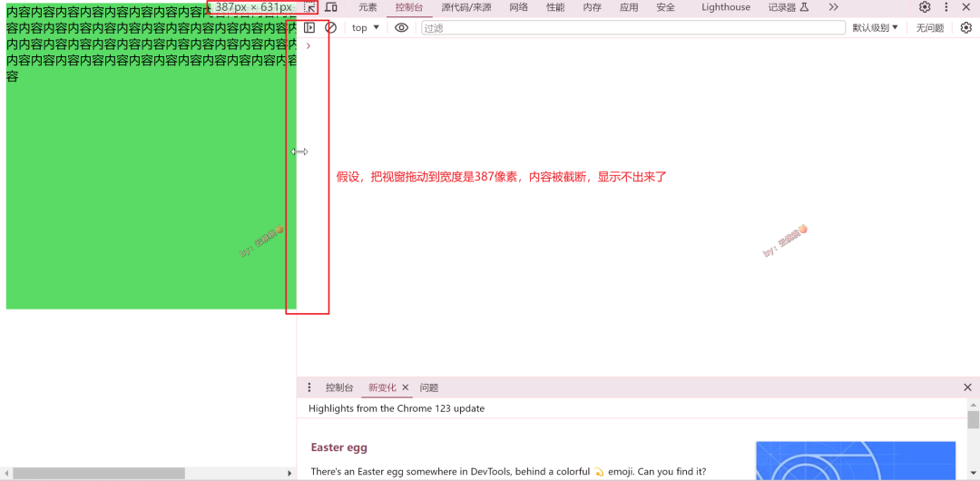
Task: Open the 内存 tab
Action: tap(592, 7)
